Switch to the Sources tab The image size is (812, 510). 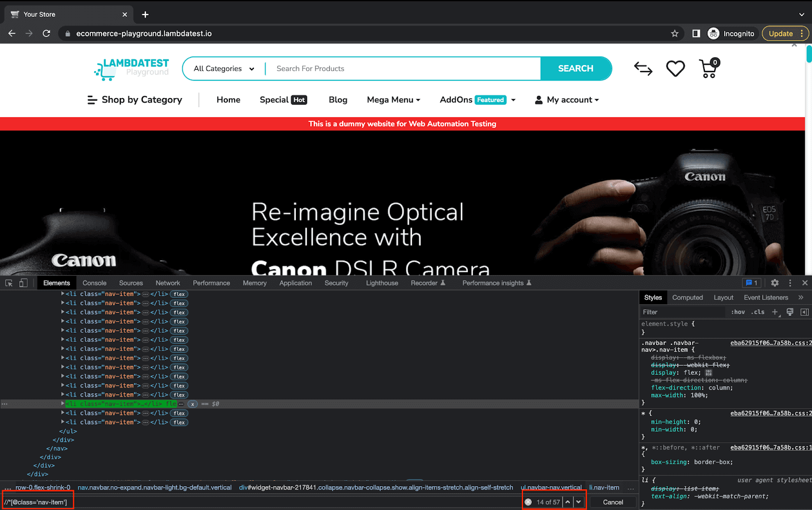point(131,283)
